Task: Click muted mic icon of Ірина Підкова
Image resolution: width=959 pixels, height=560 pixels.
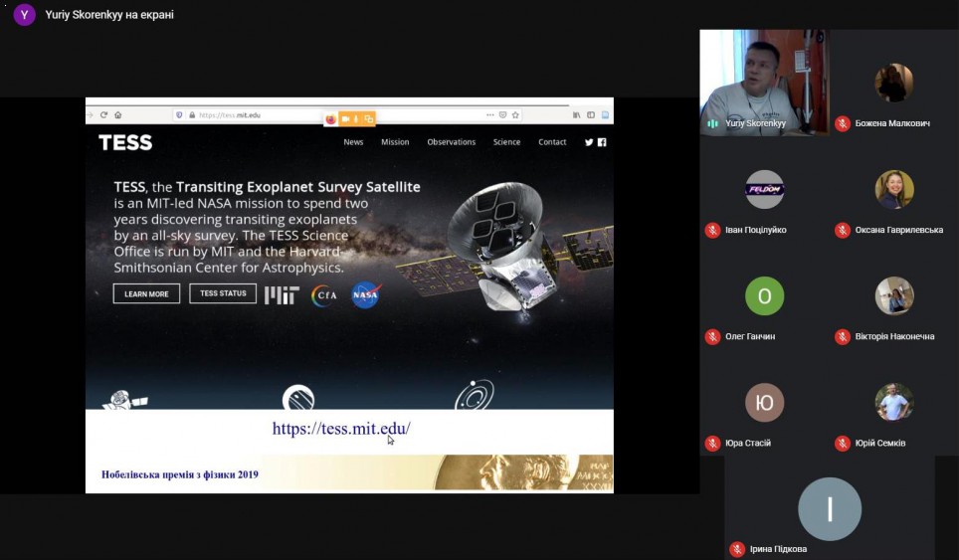Action: tap(737, 549)
